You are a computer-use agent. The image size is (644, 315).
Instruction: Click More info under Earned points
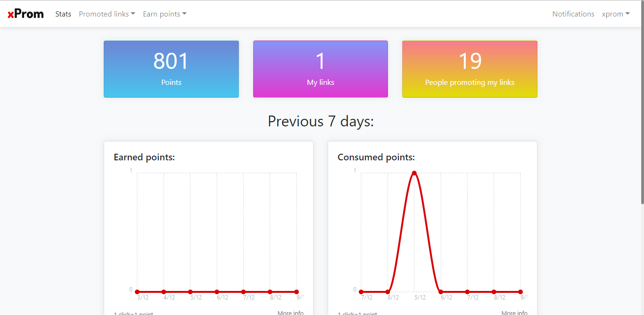pos(290,313)
